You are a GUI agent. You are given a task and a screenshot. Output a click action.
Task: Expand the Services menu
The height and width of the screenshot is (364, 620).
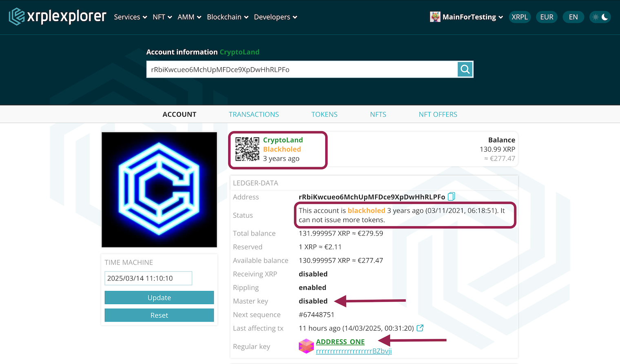[130, 17]
